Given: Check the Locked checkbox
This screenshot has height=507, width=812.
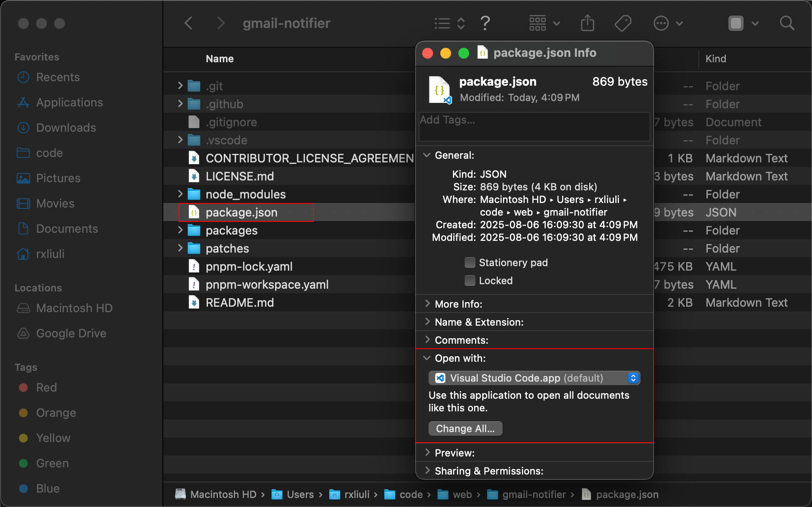Looking at the screenshot, I should [x=470, y=281].
